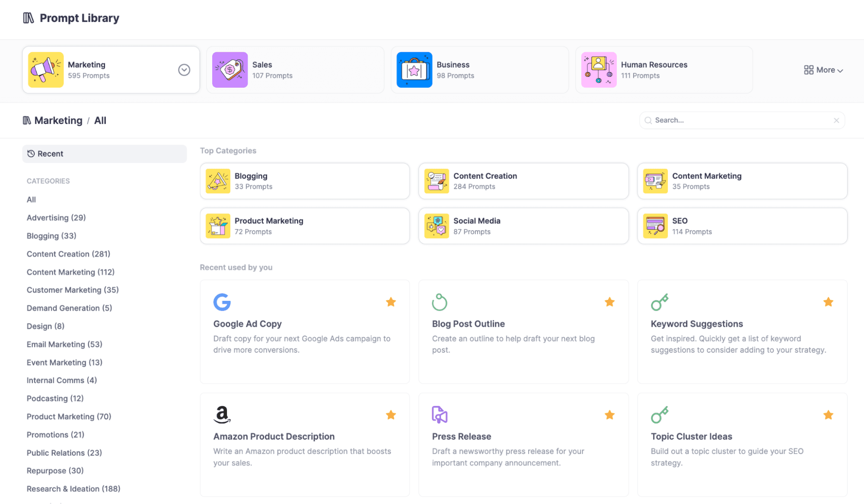Viewport: 864px width, 504px height.
Task: Click the Prompt Library books logo
Action: point(29,18)
